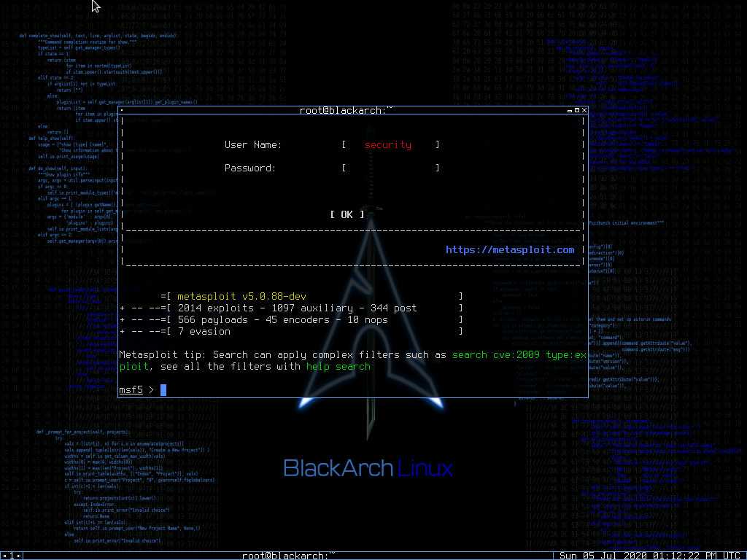Click the '566 payloads' statistics line
The height and width of the screenshot is (560, 747).
tap(212, 320)
